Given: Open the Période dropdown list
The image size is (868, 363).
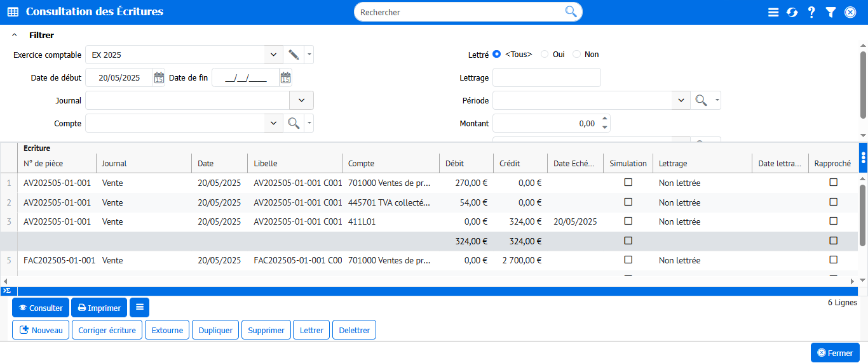Looking at the screenshot, I should pos(681,100).
